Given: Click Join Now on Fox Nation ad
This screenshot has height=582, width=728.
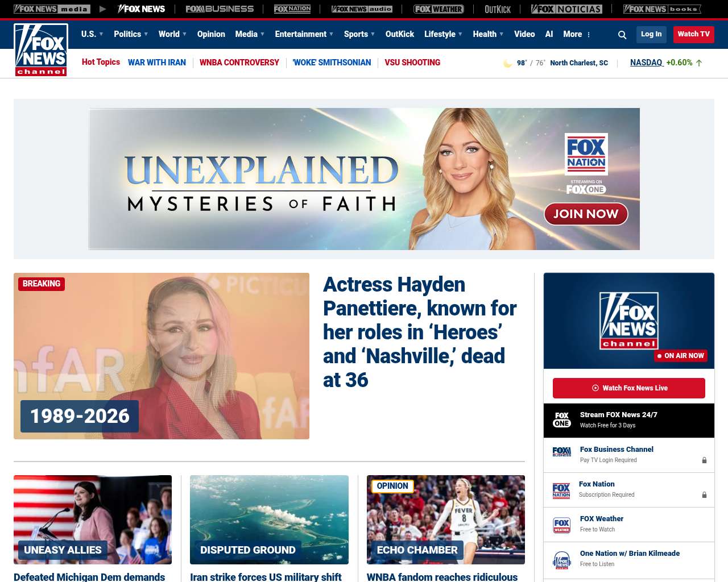Looking at the screenshot, I should pyautogui.click(x=586, y=214).
